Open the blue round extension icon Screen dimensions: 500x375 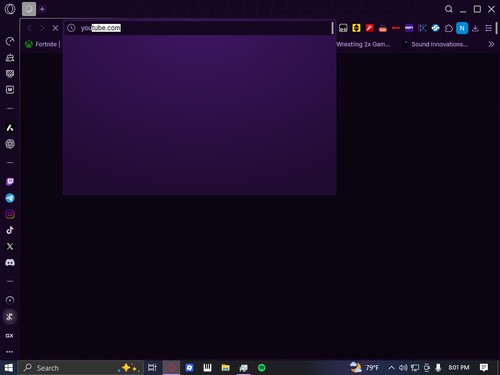[435, 28]
